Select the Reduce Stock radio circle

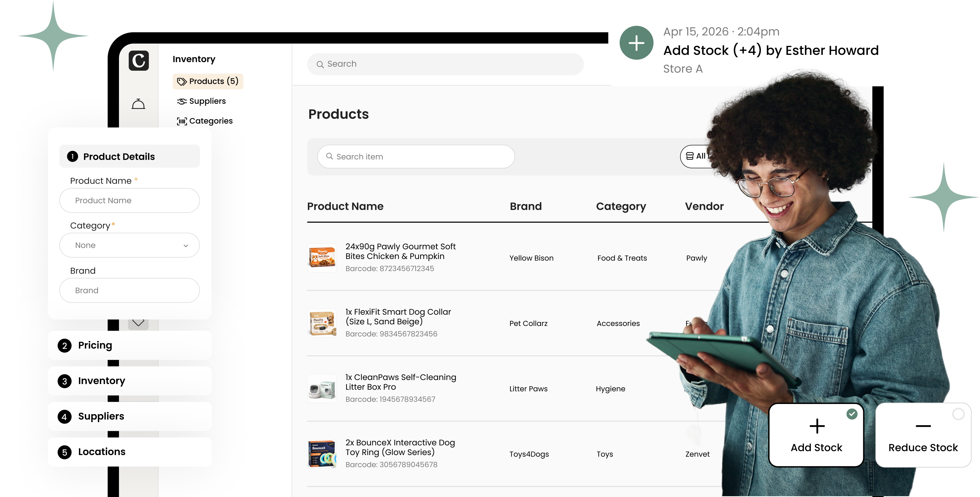pyautogui.click(x=958, y=414)
